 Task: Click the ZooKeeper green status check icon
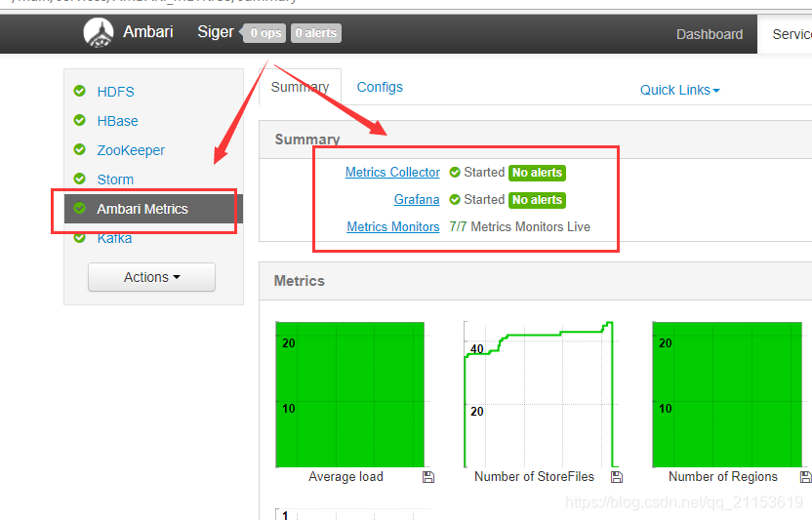[x=80, y=149]
